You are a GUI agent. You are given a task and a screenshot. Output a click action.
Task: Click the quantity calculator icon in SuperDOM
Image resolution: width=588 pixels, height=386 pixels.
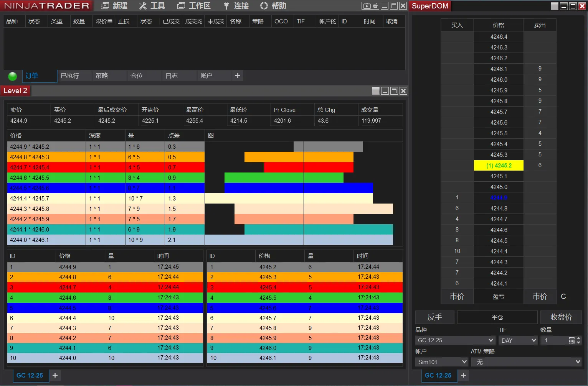(x=571, y=340)
